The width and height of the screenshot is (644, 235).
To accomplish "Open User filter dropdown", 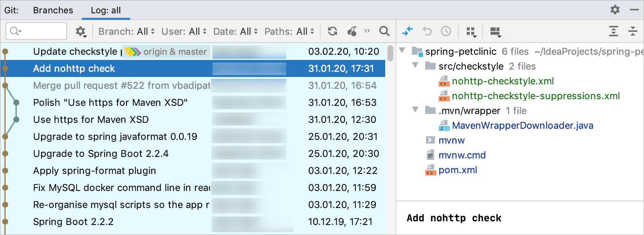I will (x=184, y=31).
